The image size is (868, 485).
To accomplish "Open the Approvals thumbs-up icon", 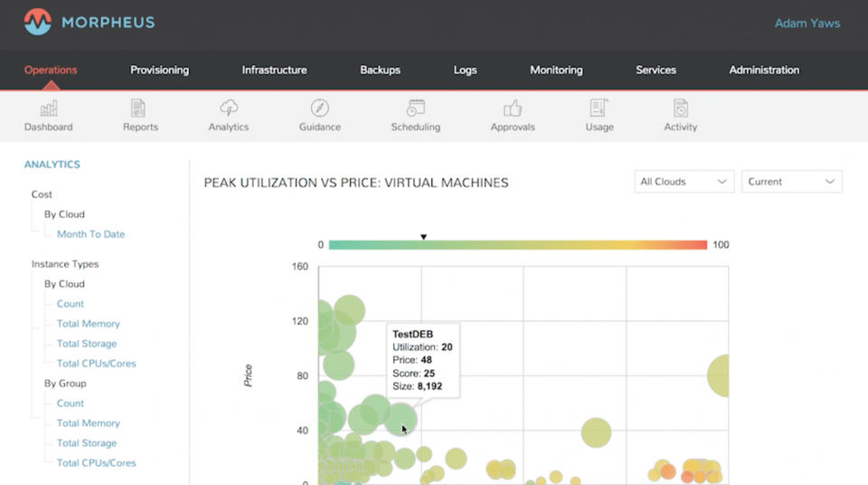I will coord(513,109).
